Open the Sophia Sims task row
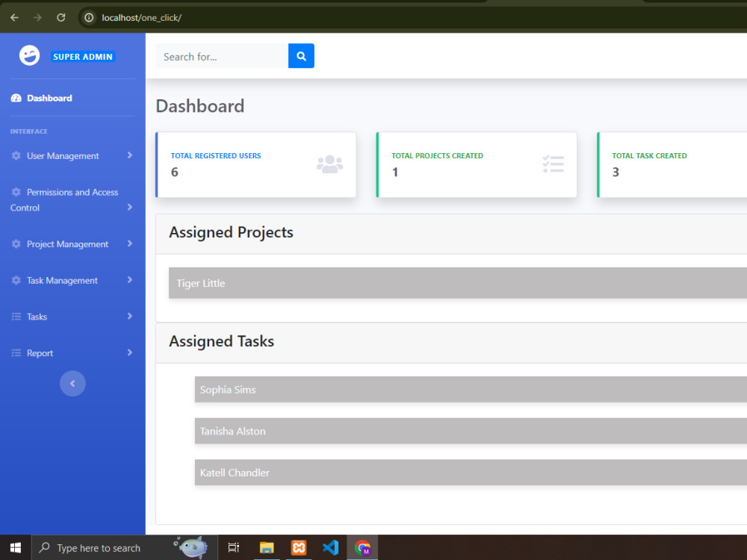 [x=471, y=390]
